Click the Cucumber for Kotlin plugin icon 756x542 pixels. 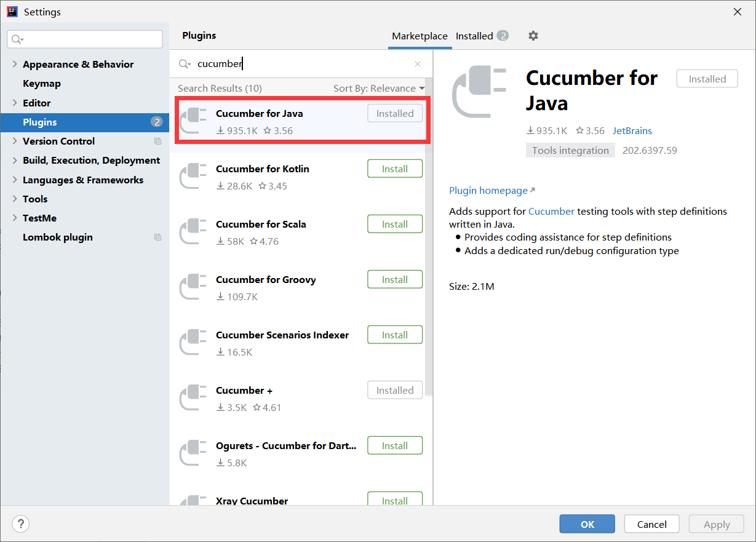click(193, 177)
